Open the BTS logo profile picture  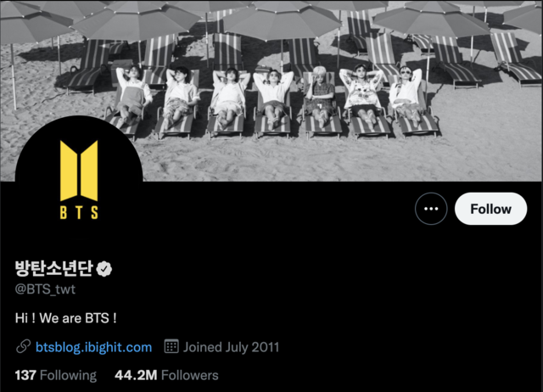pyautogui.click(x=79, y=179)
